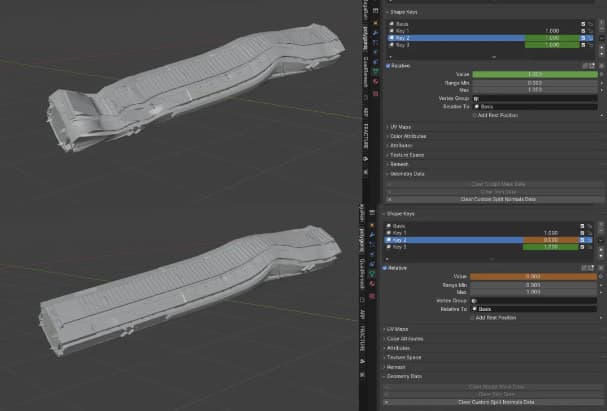
Task: Open the Modifiers wrench tab in the upper properties
Action: point(375,32)
